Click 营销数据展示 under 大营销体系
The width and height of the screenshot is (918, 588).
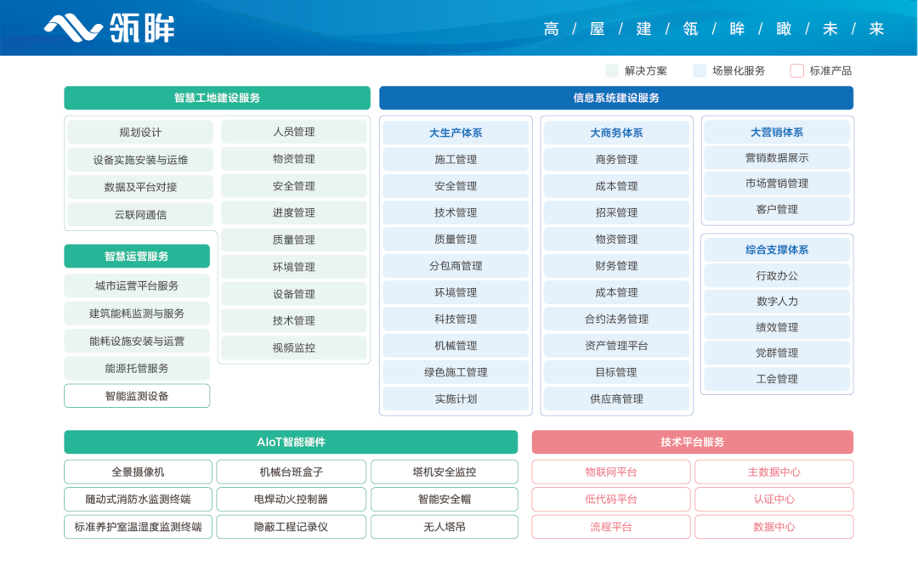[777, 157]
